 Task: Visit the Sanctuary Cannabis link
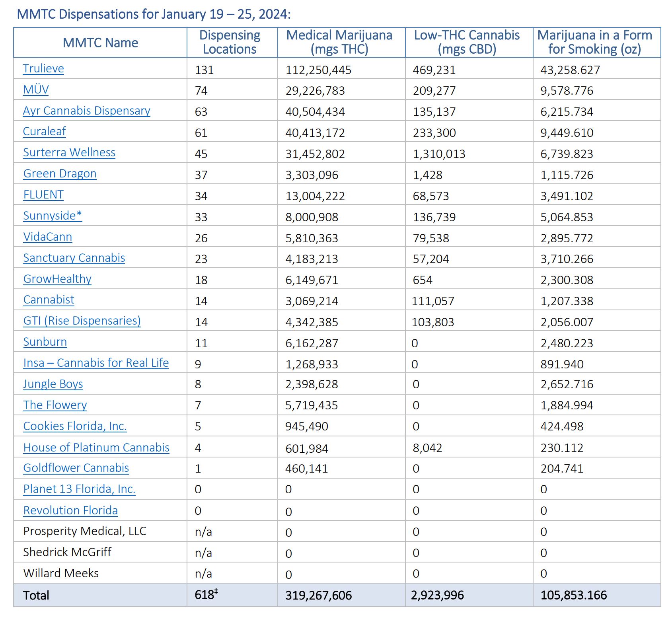point(74,258)
